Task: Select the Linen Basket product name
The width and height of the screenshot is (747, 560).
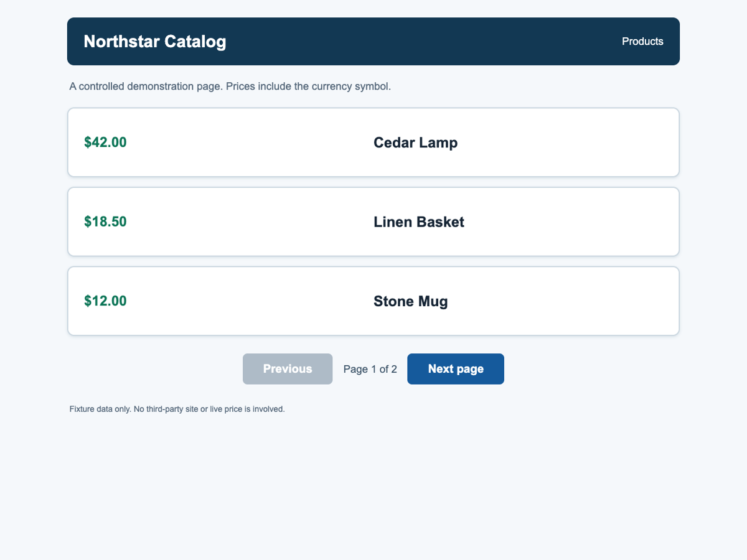Action: [x=419, y=222]
